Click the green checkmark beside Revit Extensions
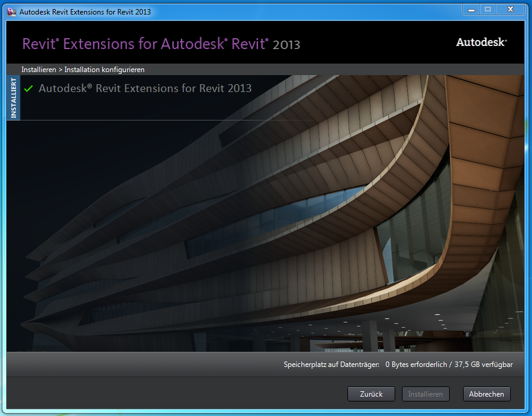The height and width of the screenshot is (416, 532). pyautogui.click(x=28, y=88)
